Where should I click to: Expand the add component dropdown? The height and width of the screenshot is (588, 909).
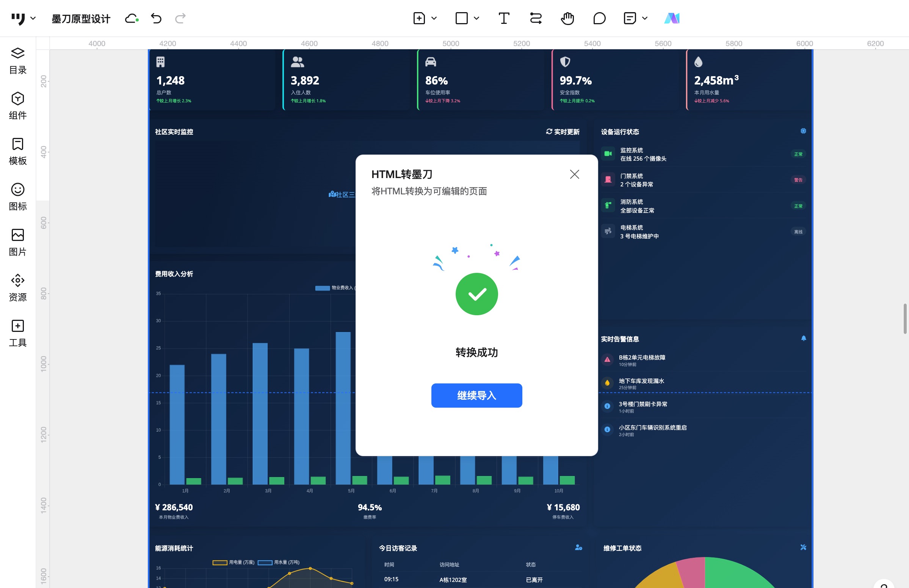pyautogui.click(x=434, y=18)
